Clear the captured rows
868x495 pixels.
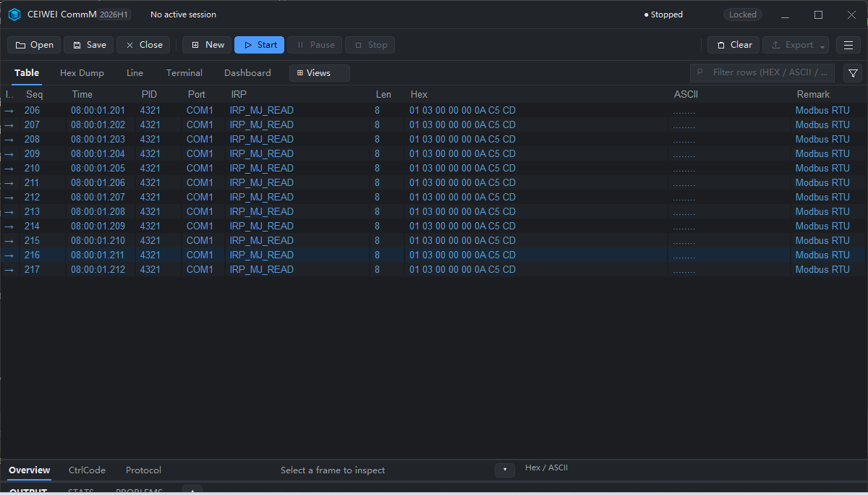pyautogui.click(x=733, y=45)
